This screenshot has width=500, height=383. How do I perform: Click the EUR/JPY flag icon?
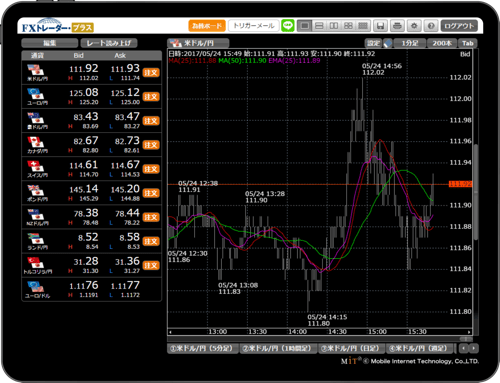pos(36,94)
